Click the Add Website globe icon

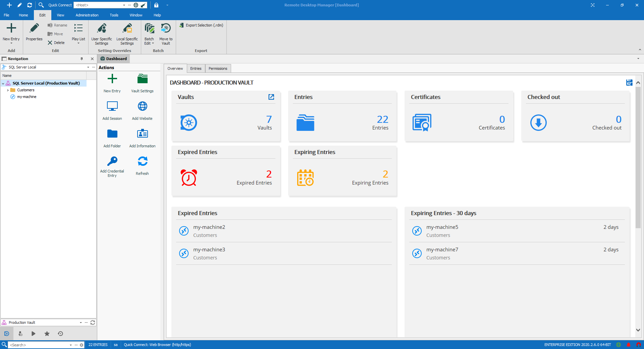click(x=142, y=106)
